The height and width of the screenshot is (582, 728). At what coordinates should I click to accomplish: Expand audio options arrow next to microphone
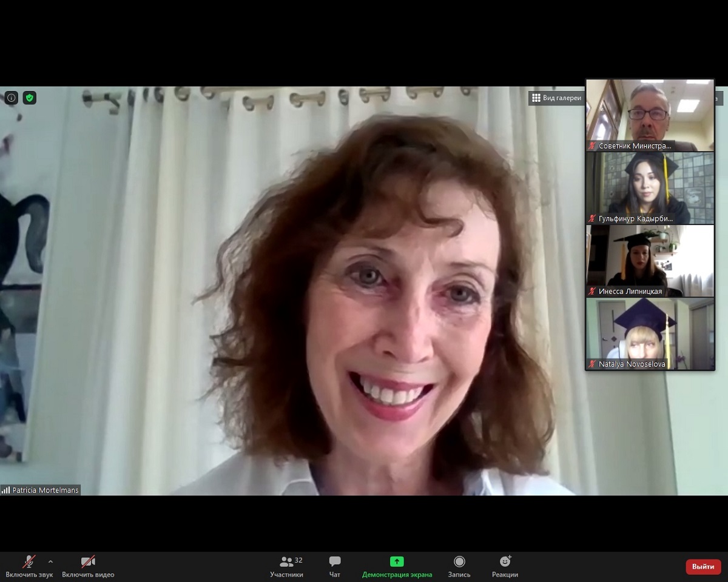[50, 561]
